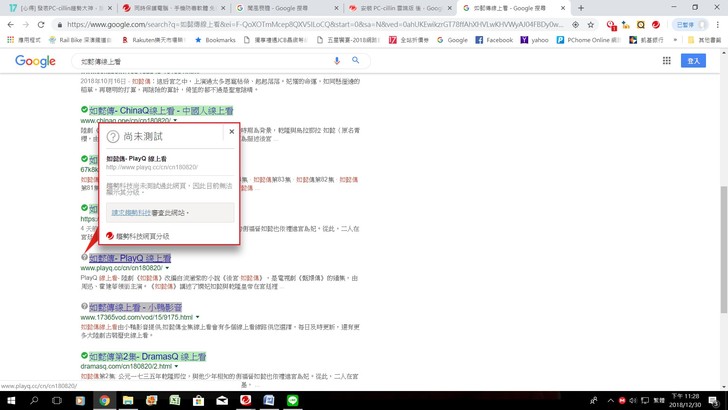Open LINE app from taskbar
Viewport: 728px width, 410px height.
(292, 400)
